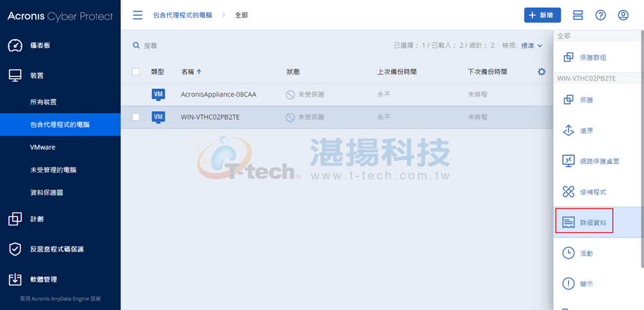Open 資料保護圖 in the sidebar
Image resolution: width=644 pixels, height=310 pixels.
pyautogui.click(x=46, y=193)
